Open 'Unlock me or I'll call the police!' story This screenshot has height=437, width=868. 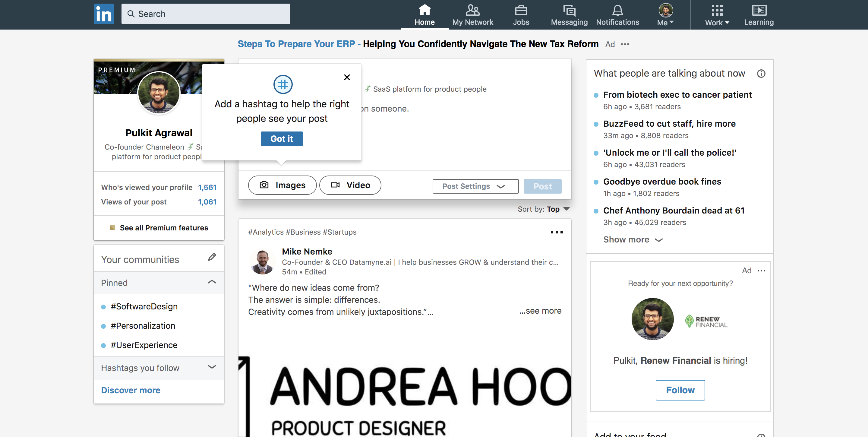click(670, 153)
